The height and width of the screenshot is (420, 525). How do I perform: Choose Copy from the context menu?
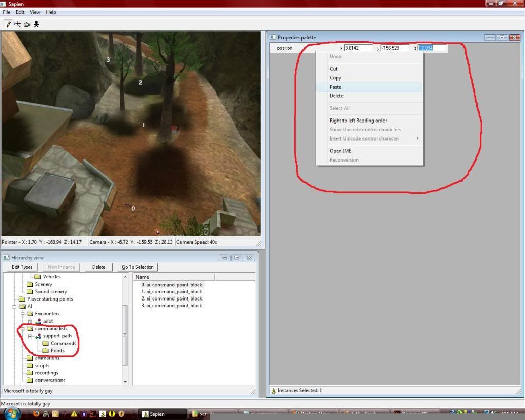click(x=369, y=78)
